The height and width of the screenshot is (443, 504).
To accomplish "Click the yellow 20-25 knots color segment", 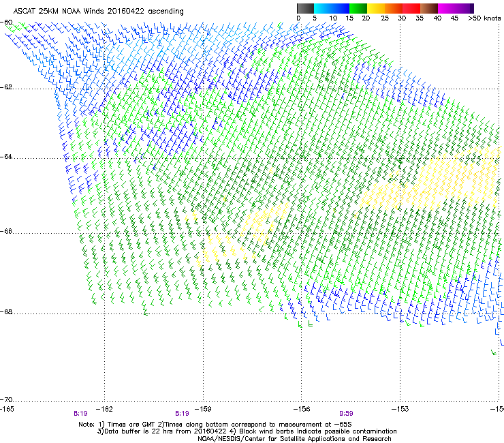I will (376, 8).
